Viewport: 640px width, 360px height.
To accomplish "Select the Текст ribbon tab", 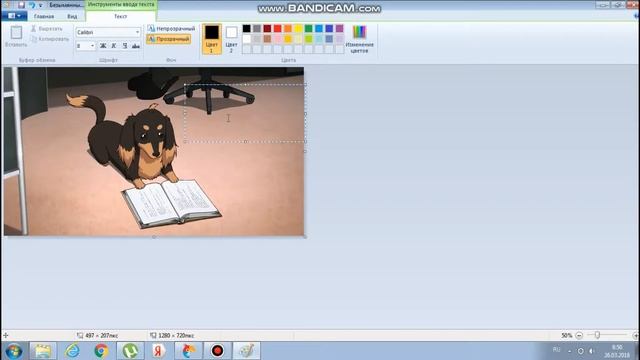I will click(x=120, y=16).
